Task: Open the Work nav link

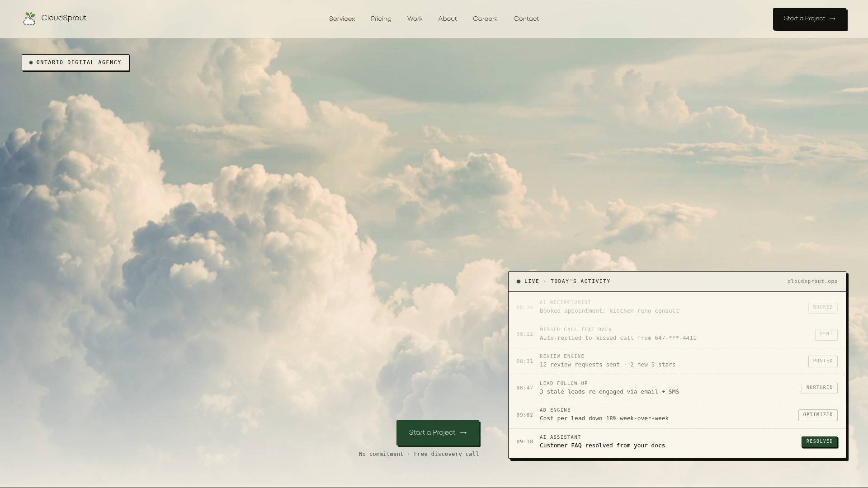Action: click(415, 19)
